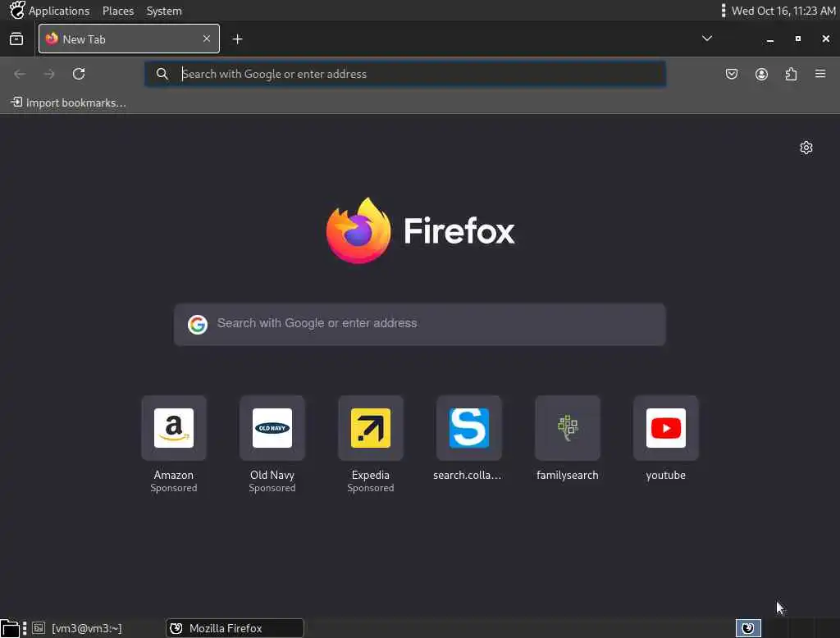Screen dimensions: 840x638
Task: Open the Applications menu
Action: tap(59, 11)
